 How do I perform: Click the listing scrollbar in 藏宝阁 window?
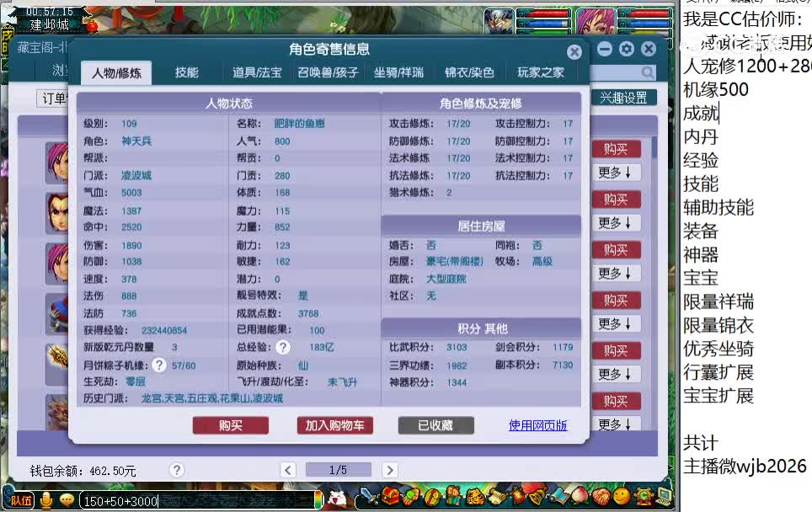click(654, 147)
